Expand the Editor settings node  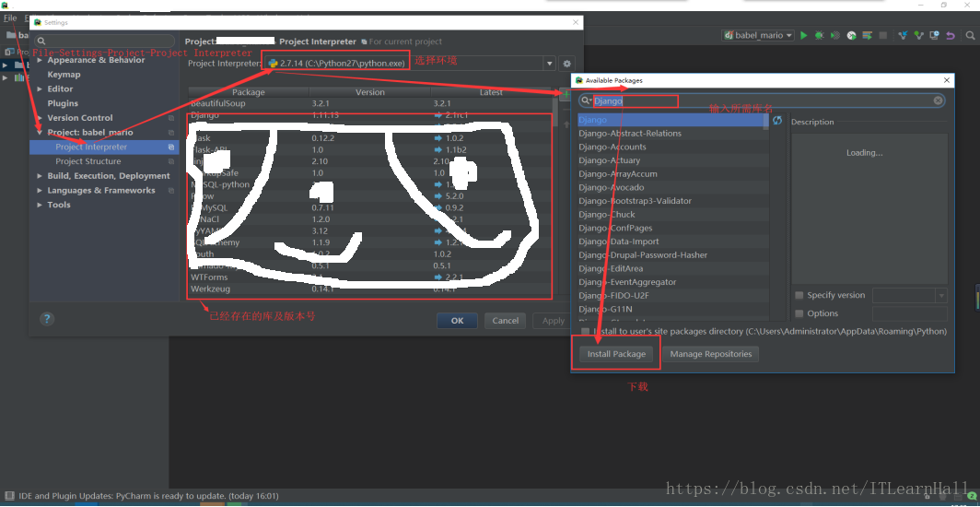[x=40, y=88]
